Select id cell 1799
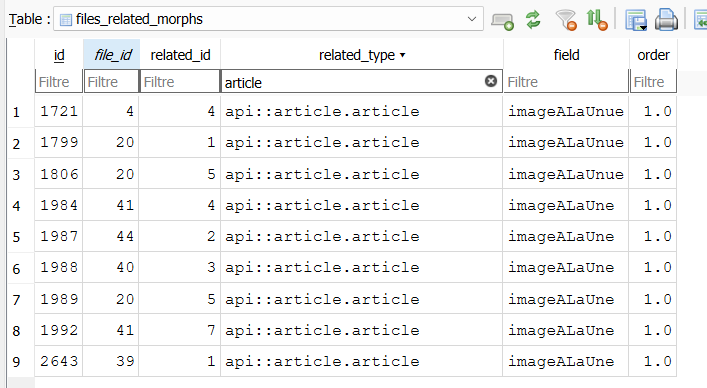 point(59,143)
